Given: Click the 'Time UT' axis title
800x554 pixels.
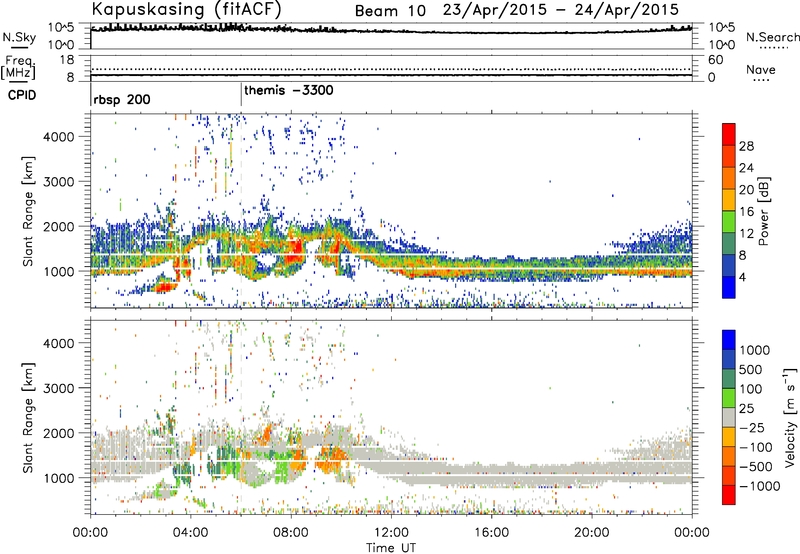Looking at the screenshot, I should [x=391, y=548].
